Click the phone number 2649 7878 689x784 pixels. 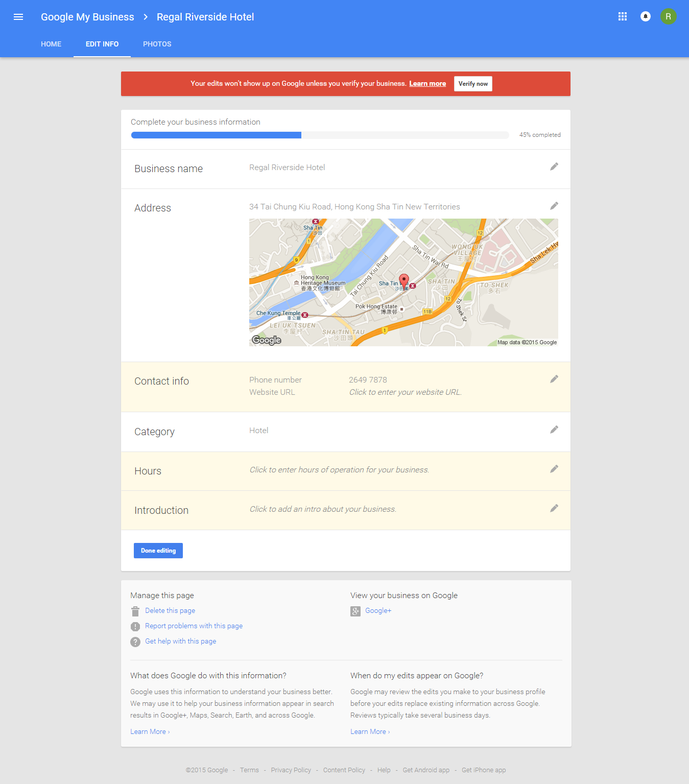[368, 380]
